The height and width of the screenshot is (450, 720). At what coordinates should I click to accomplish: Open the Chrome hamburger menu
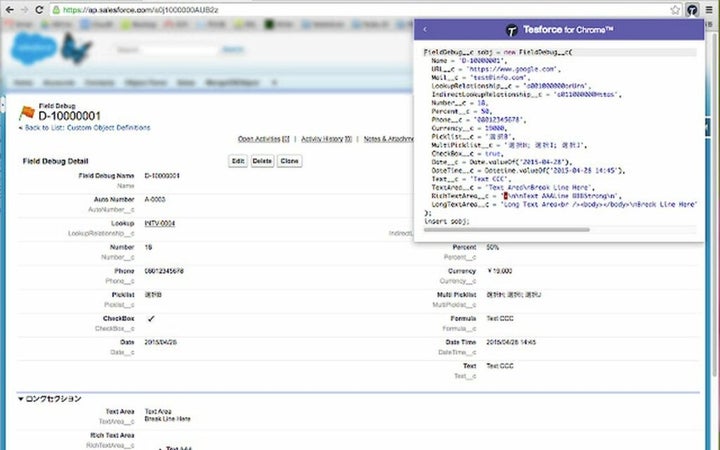click(709, 8)
